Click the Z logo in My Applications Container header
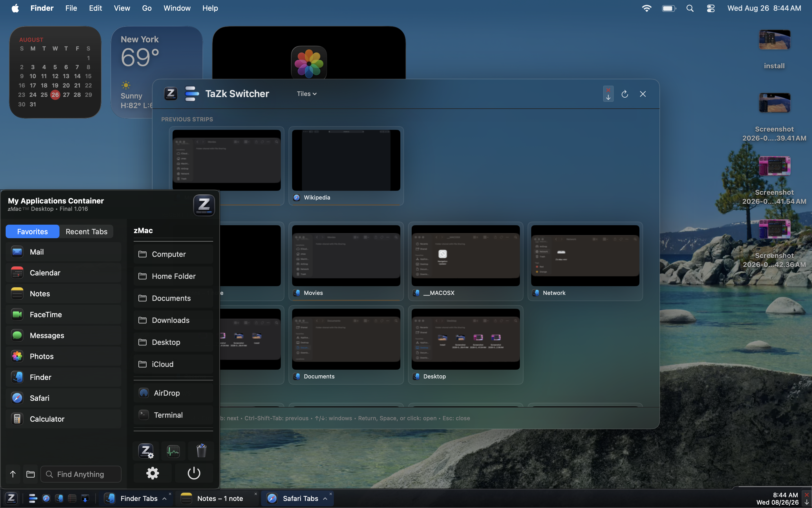 204,205
